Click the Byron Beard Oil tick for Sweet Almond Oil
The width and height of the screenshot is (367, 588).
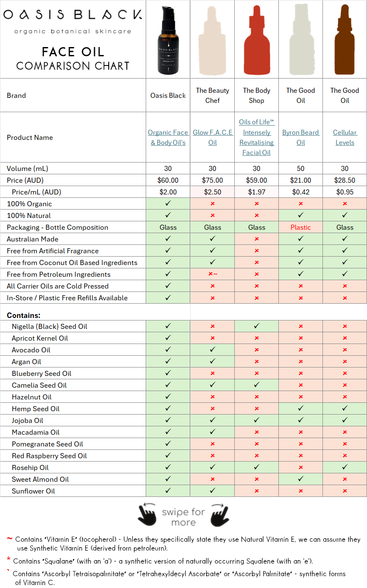click(301, 479)
